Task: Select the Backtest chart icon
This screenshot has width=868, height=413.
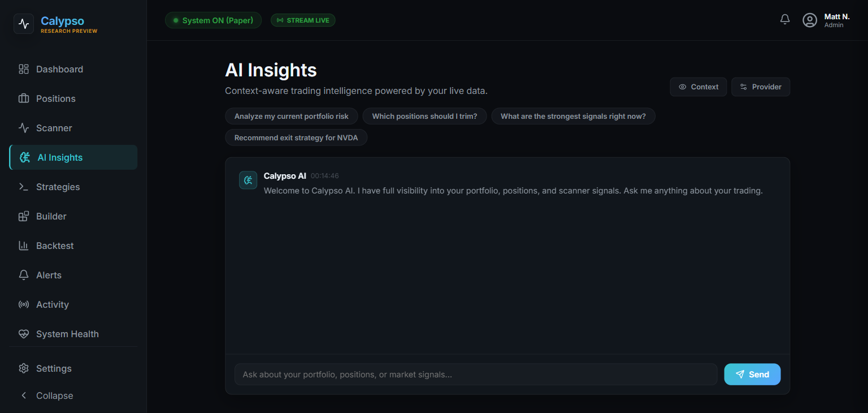Action: [x=23, y=246]
